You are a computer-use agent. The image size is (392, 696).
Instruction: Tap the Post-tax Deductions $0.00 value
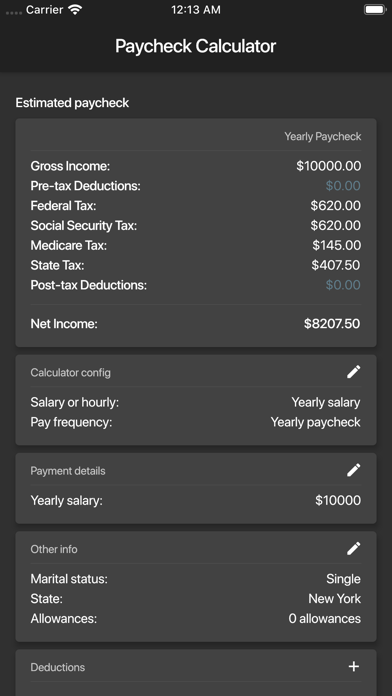[x=343, y=285]
